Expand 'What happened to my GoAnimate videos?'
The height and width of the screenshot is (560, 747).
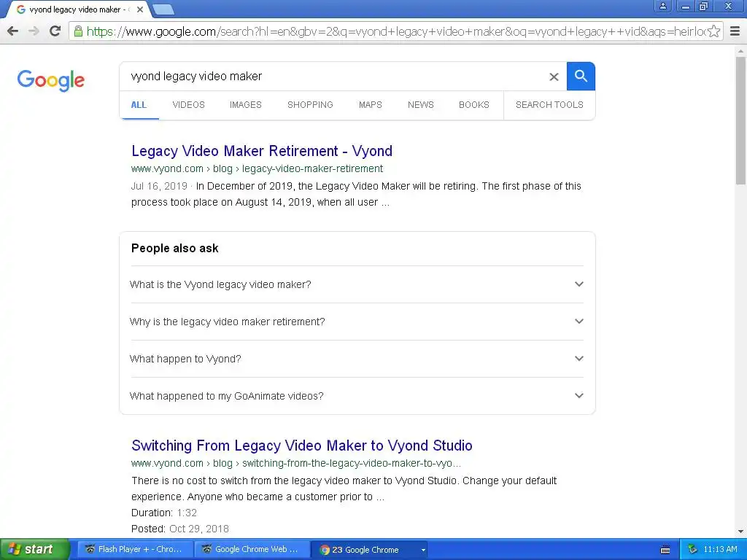point(357,396)
